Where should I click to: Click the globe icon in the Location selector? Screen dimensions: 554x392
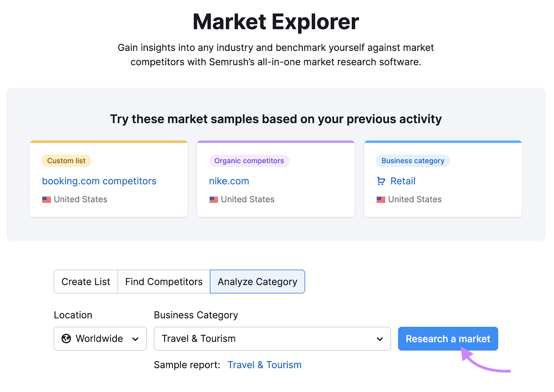pos(67,339)
